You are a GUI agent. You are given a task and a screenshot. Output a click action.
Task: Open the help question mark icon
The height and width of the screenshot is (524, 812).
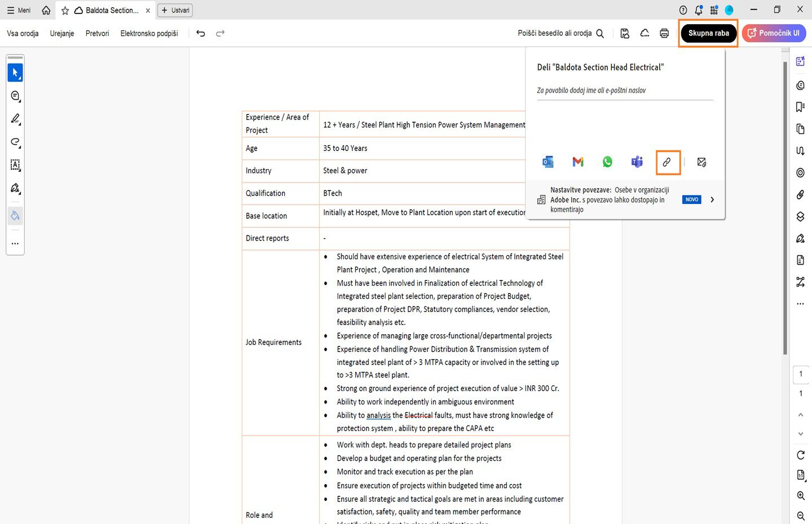[683, 10]
